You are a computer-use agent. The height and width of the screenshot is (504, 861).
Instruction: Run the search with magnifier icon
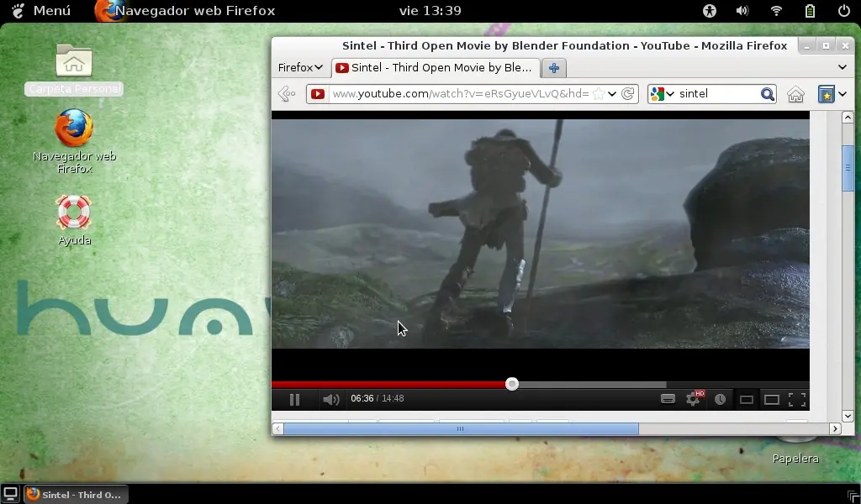click(x=767, y=94)
